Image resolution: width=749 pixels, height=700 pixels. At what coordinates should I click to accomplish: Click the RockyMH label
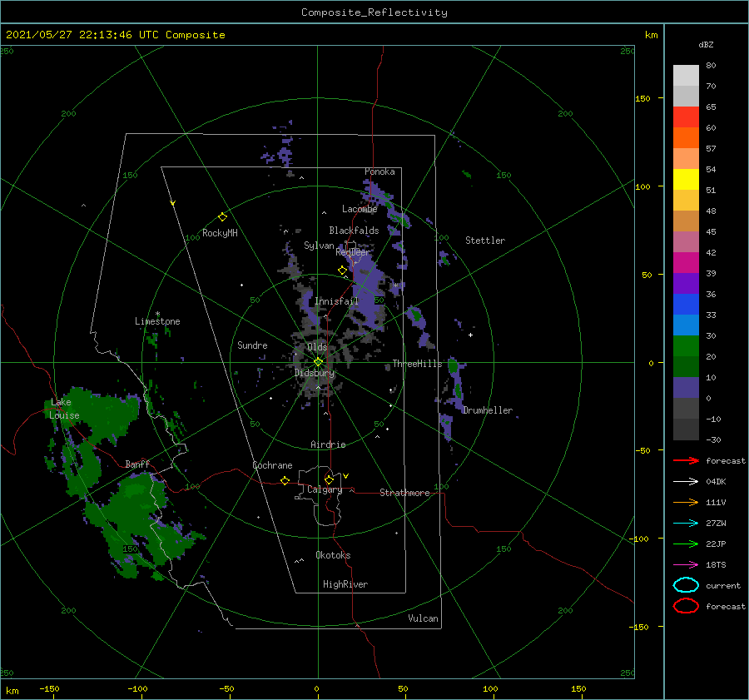pyautogui.click(x=220, y=233)
